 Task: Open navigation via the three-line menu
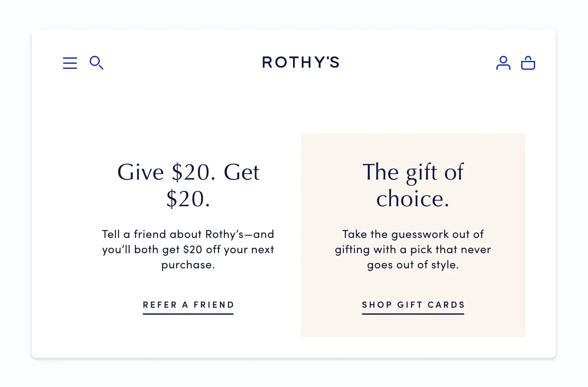pos(70,63)
